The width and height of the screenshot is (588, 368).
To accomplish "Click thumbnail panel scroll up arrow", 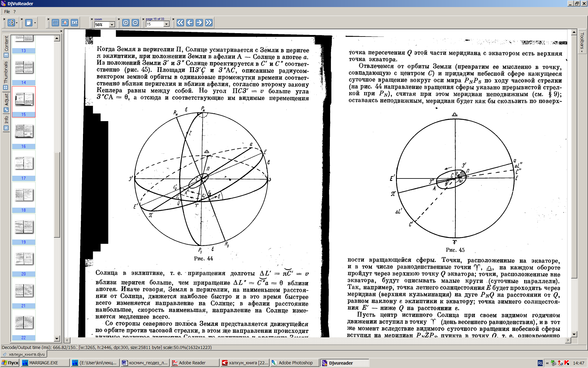I will click(57, 38).
